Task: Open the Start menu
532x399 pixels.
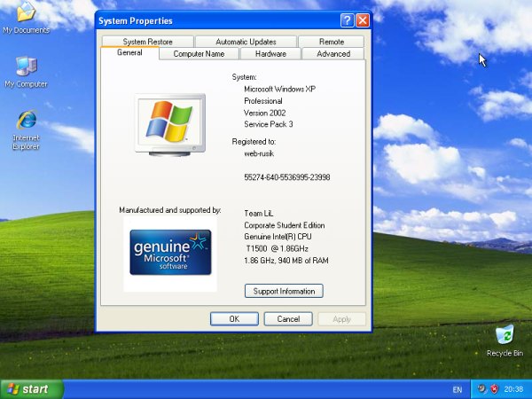Action: pyautogui.click(x=32, y=389)
